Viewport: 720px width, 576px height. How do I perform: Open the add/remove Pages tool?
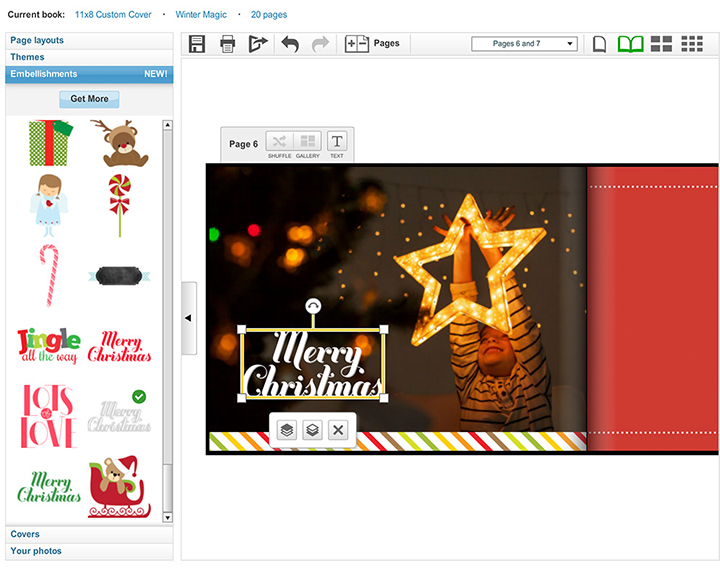pos(372,44)
